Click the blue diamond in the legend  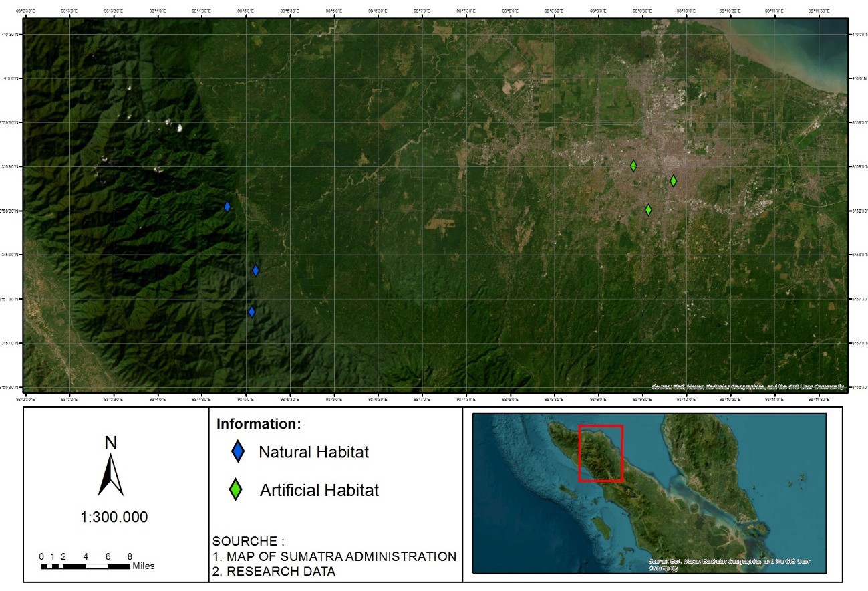[237, 453]
